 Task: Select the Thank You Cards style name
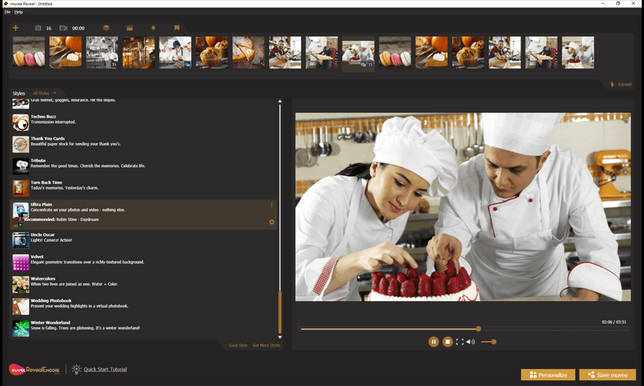point(48,139)
